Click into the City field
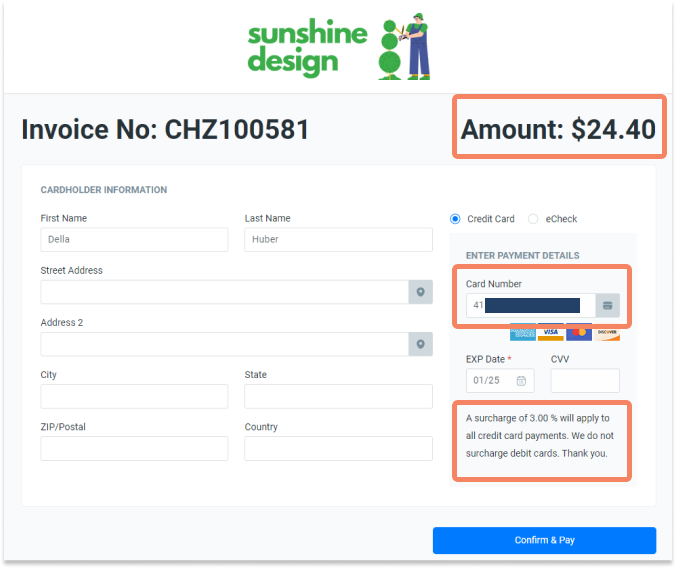676x569 pixels. 134,396
